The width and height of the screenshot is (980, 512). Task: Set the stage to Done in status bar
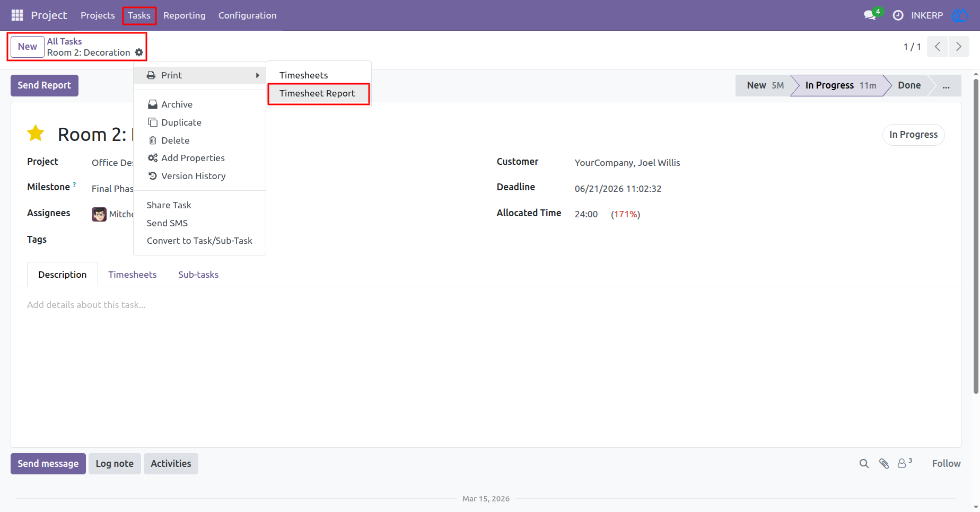(x=909, y=85)
